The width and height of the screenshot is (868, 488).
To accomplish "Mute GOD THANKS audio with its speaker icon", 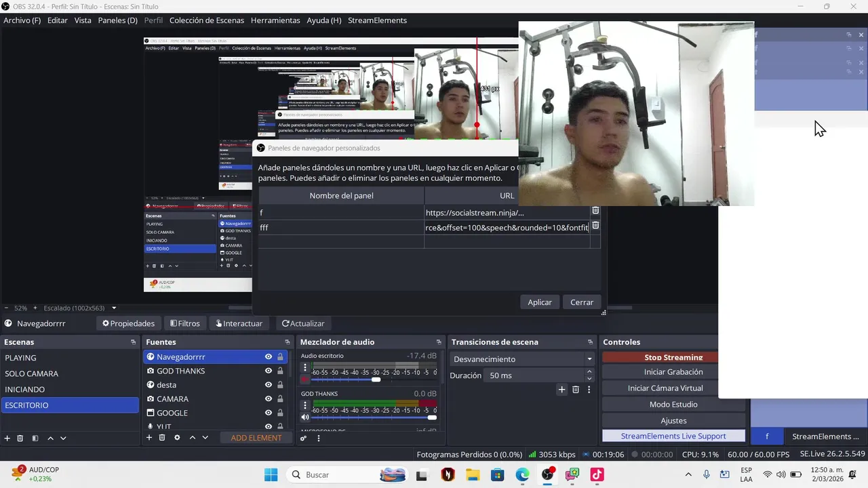I will click(305, 417).
